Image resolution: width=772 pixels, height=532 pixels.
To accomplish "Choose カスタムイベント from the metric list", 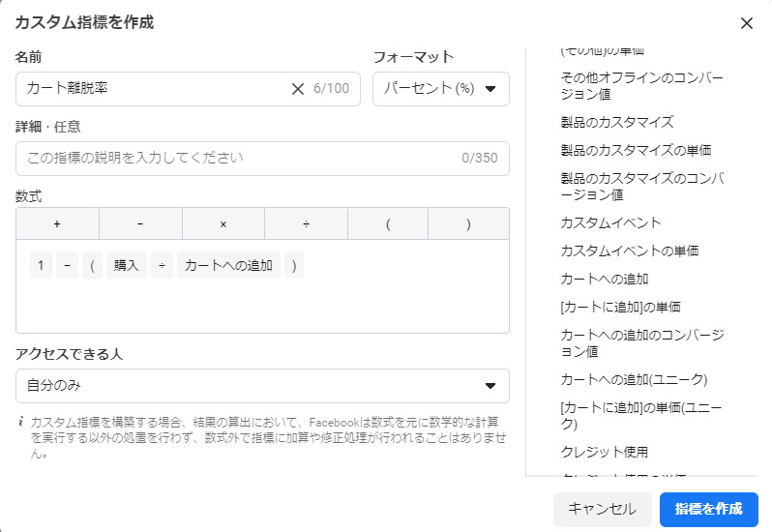I will tap(610, 222).
